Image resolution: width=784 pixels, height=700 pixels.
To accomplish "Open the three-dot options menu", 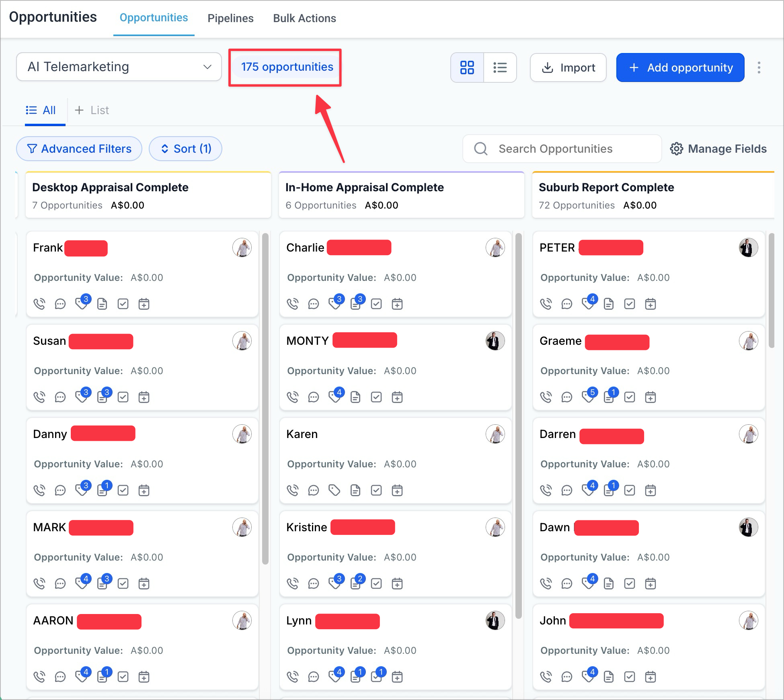I will point(759,68).
